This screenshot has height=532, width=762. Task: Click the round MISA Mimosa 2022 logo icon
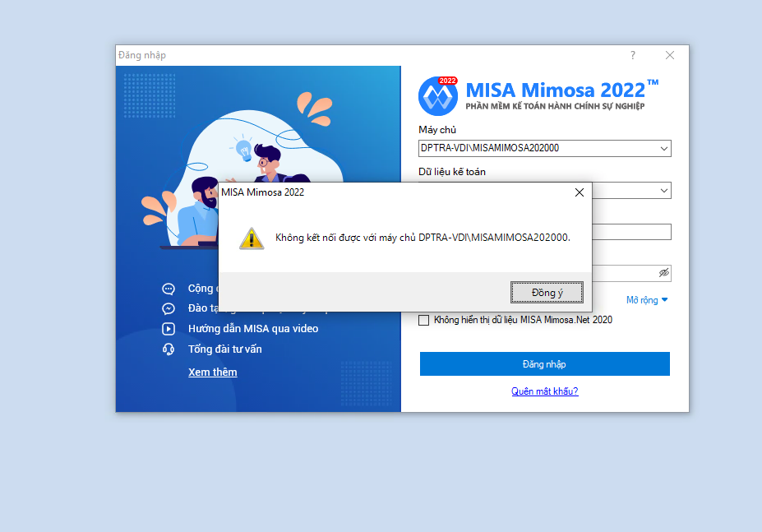pyautogui.click(x=438, y=96)
